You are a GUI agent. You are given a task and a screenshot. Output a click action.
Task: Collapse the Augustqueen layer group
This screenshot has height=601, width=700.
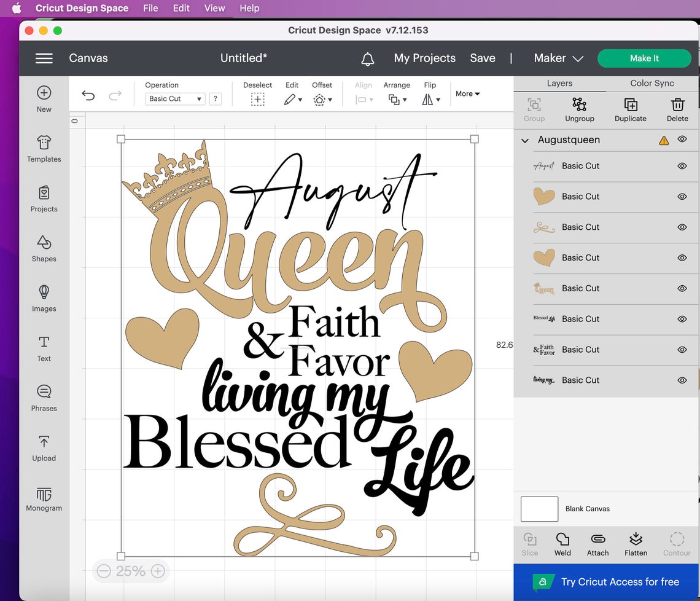524,140
